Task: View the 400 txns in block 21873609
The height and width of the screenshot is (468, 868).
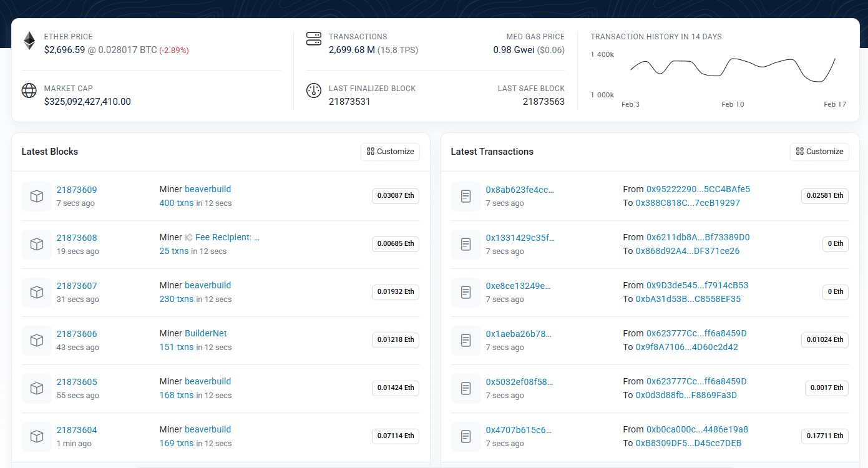Action: [177, 203]
